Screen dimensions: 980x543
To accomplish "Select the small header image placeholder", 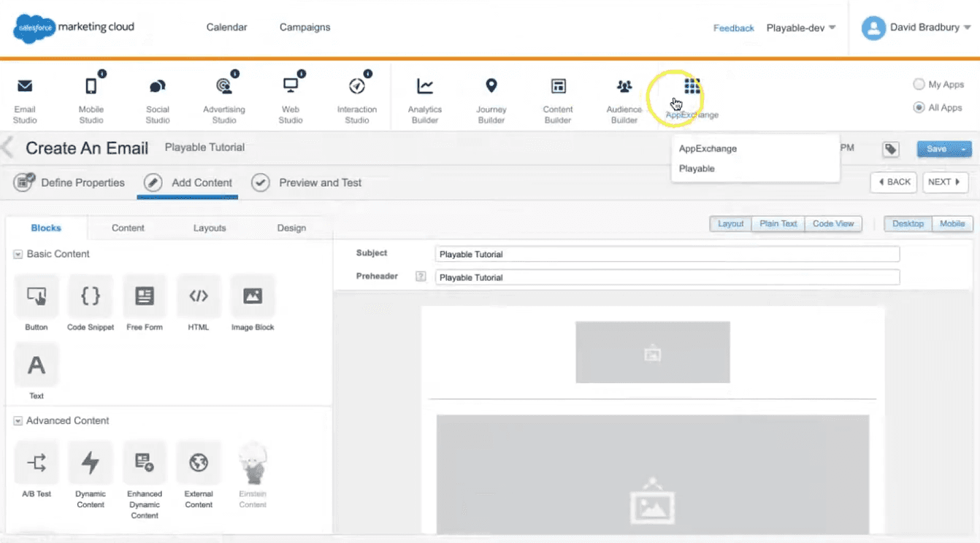I will point(652,352).
